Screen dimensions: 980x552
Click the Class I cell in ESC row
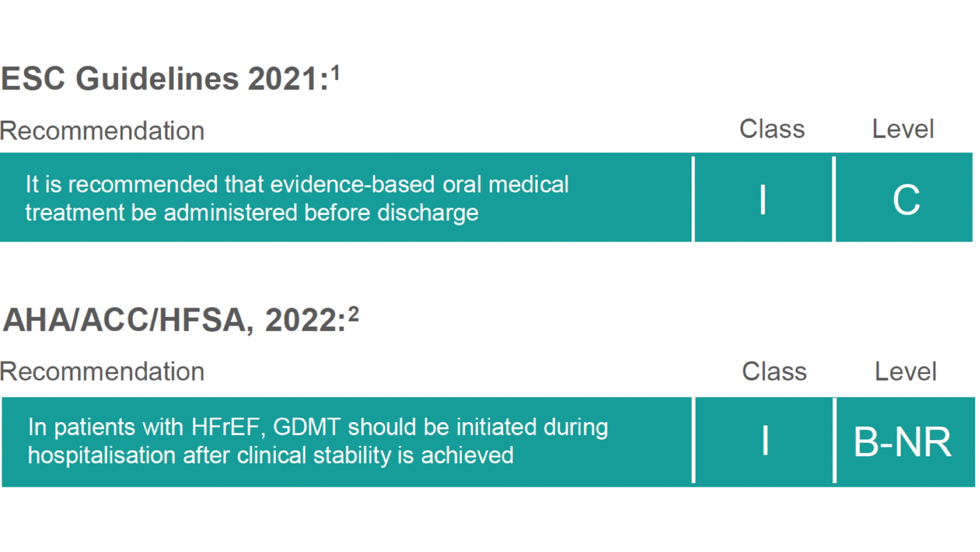[763, 199]
